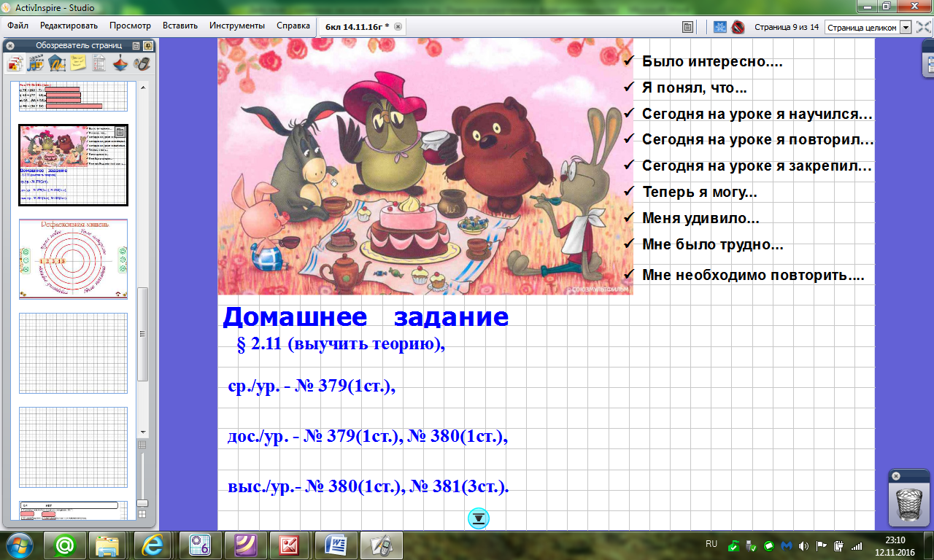
Task: Click the Страница 9 из 14 indicator
Action: [786, 27]
